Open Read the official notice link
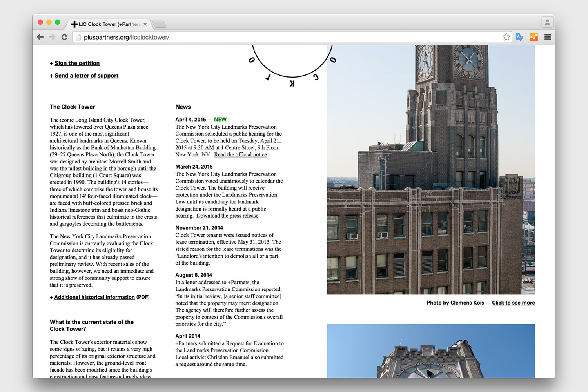The height and width of the screenshot is (392, 588). click(x=240, y=155)
